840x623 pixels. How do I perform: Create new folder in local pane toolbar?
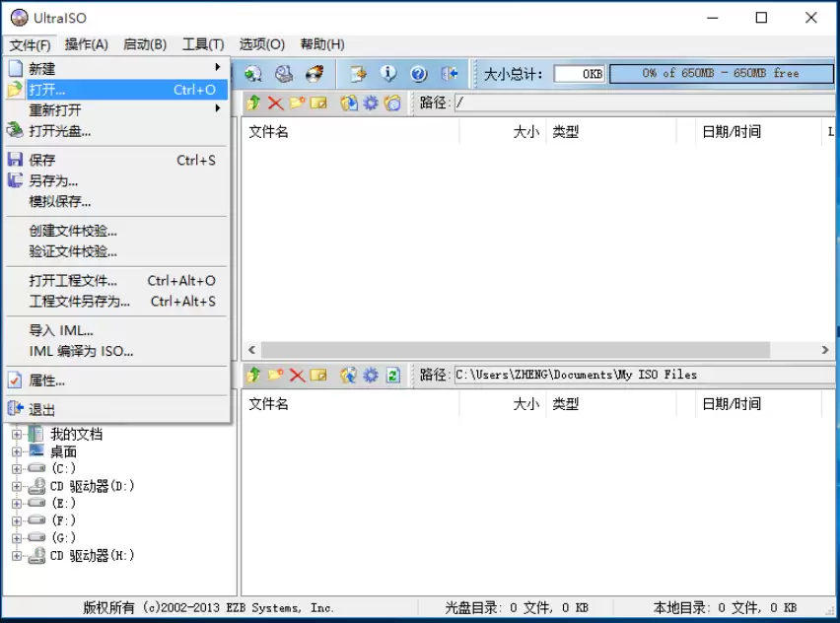(x=275, y=375)
